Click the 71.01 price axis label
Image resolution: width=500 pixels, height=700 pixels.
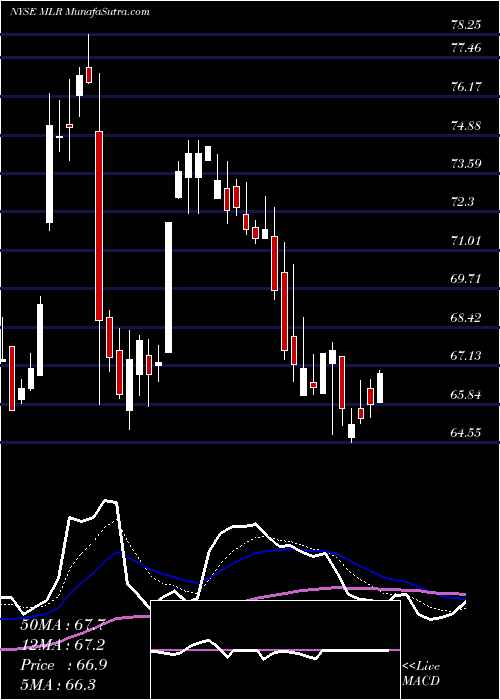[466, 241]
